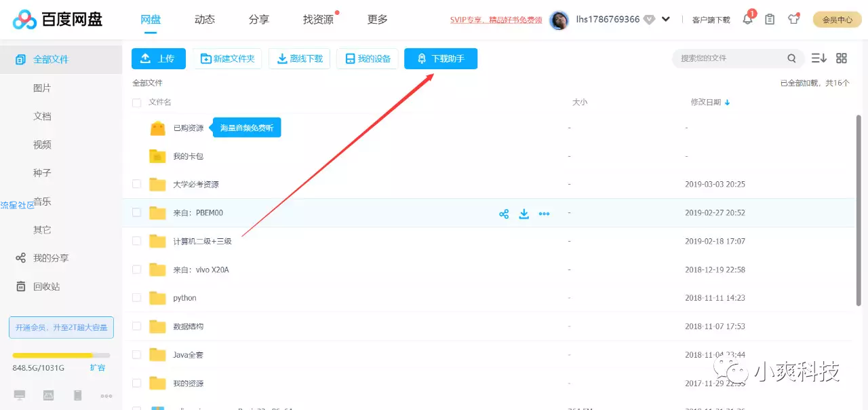Click the 百度网盘 logo
The image size is (868, 410).
pyautogui.click(x=58, y=19)
